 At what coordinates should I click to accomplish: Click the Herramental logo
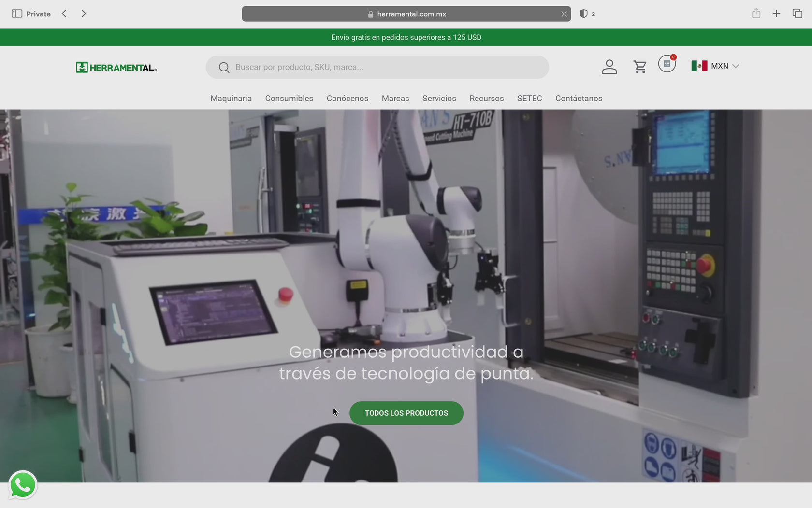(116, 68)
